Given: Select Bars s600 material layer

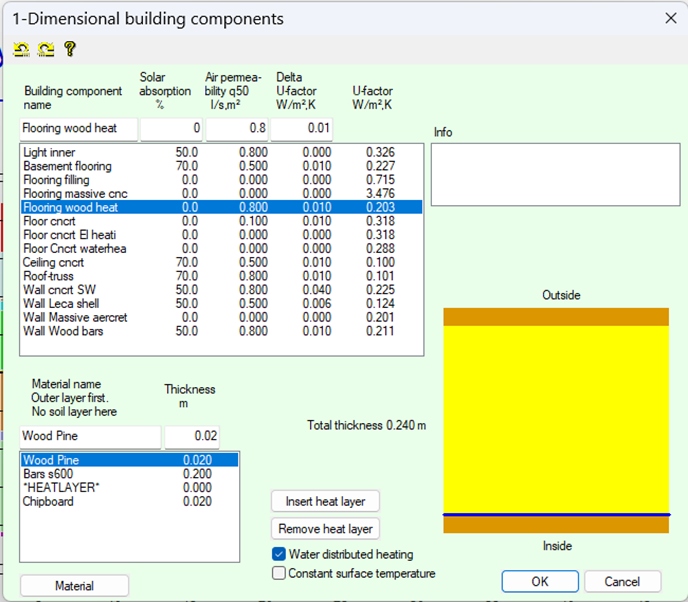Looking at the screenshot, I should (50, 474).
